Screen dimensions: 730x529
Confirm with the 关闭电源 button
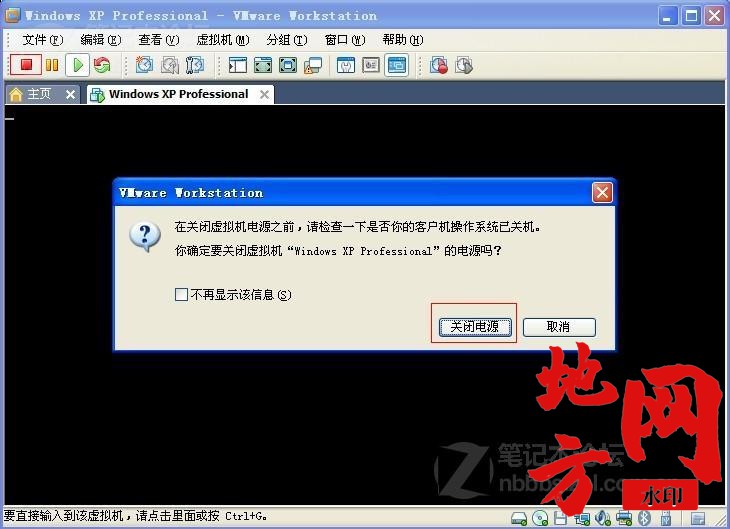[475, 327]
